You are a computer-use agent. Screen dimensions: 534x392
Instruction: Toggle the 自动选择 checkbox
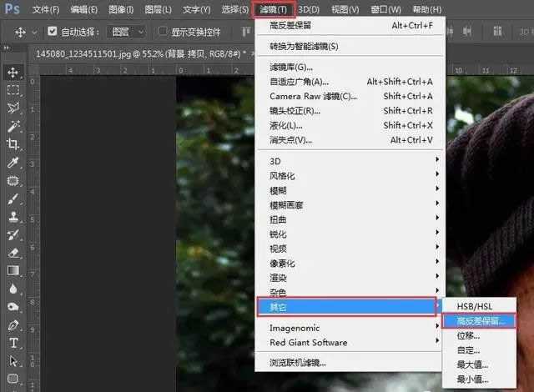point(53,32)
